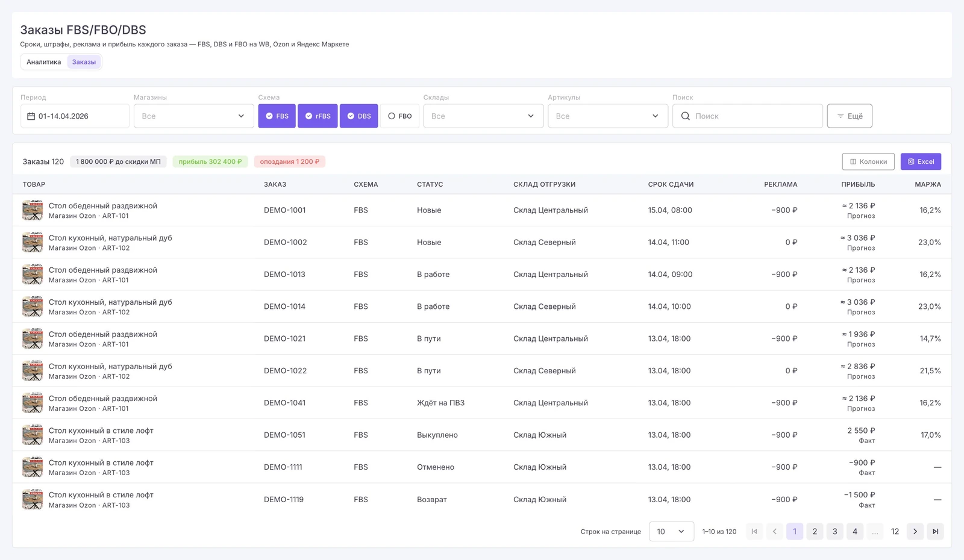
Task: Go to page 2
Action: pyautogui.click(x=815, y=532)
